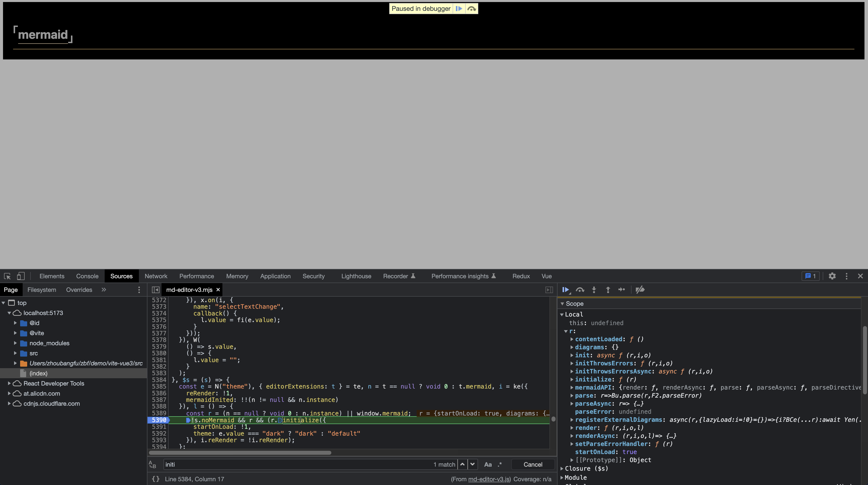The image size is (868, 485).
Task: Step into next function call
Action: tap(594, 289)
